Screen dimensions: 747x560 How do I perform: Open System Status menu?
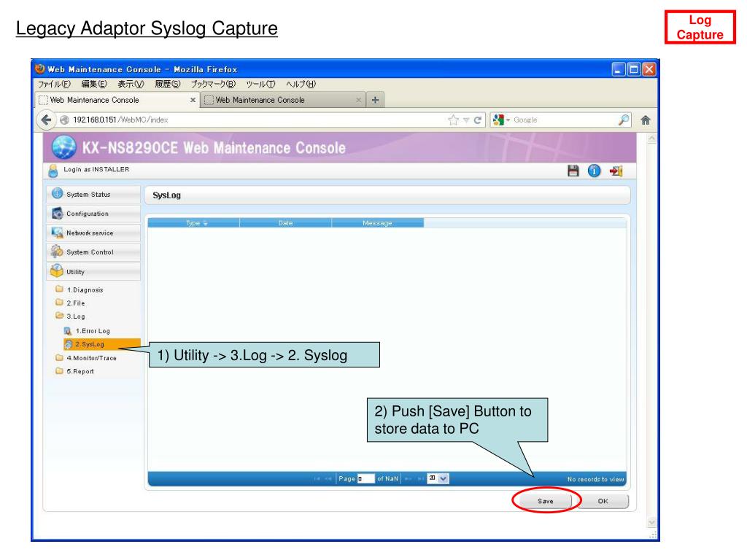coord(94,194)
